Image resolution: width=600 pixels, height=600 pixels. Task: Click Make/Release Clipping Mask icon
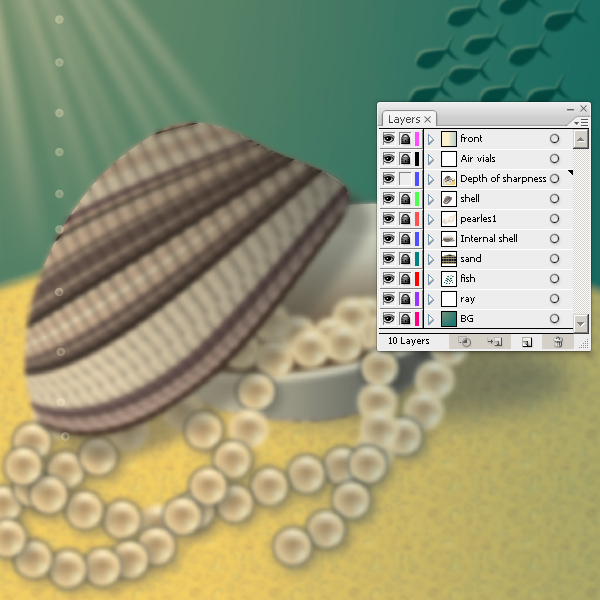[x=464, y=341]
